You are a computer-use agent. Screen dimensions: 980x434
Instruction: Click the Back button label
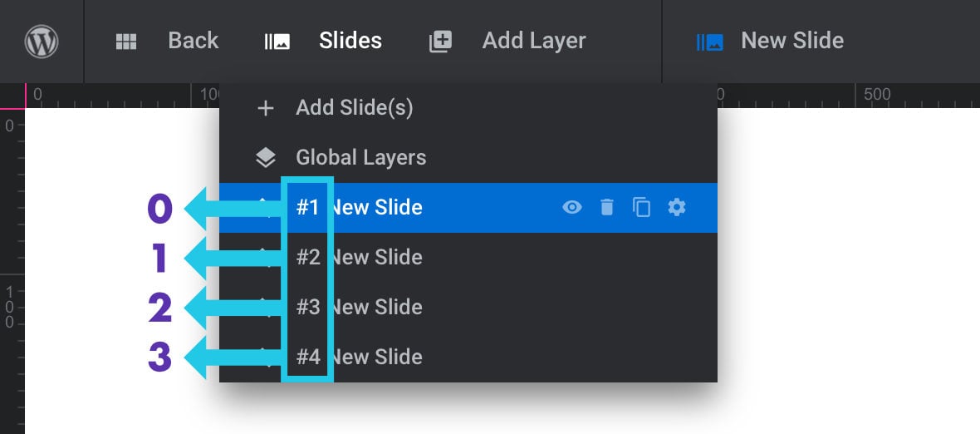click(193, 41)
